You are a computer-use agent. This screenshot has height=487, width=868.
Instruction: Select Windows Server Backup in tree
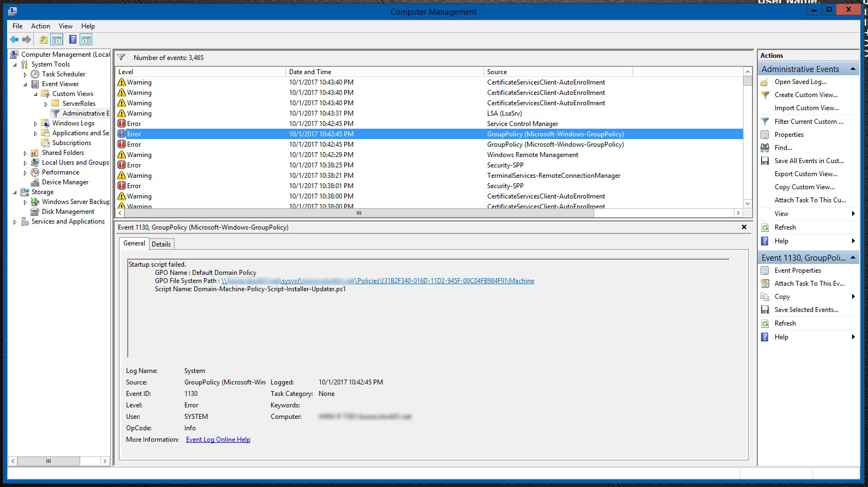pyautogui.click(x=76, y=202)
